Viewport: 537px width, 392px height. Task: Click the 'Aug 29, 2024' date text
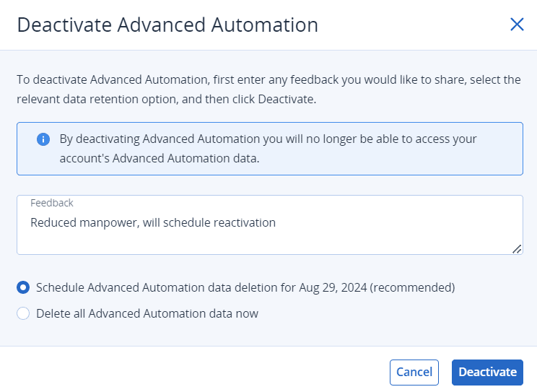(334, 287)
